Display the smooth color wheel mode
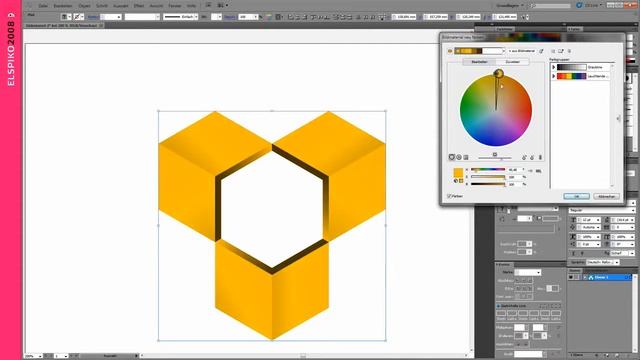 coord(452,157)
